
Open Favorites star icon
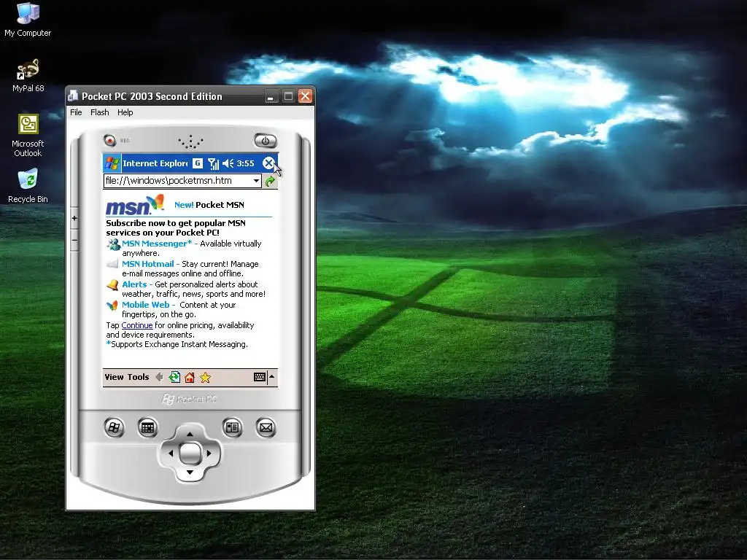pyautogui.click(x=205, y=378)
